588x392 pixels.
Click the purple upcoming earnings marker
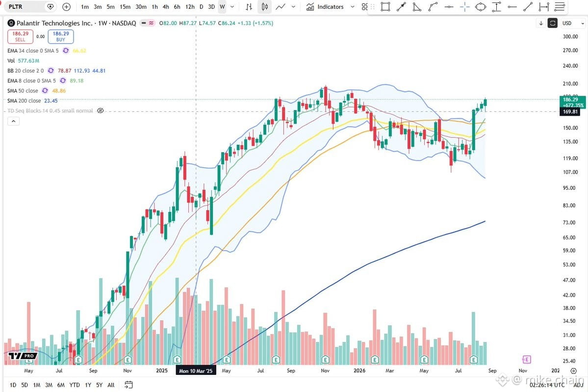(x=526, y=359)
